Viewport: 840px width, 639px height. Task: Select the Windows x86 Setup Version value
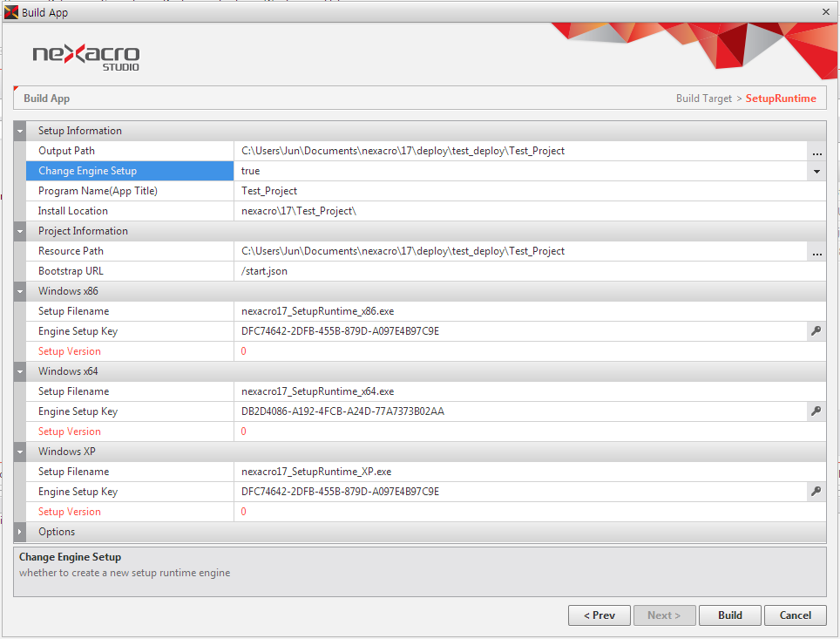523,351
